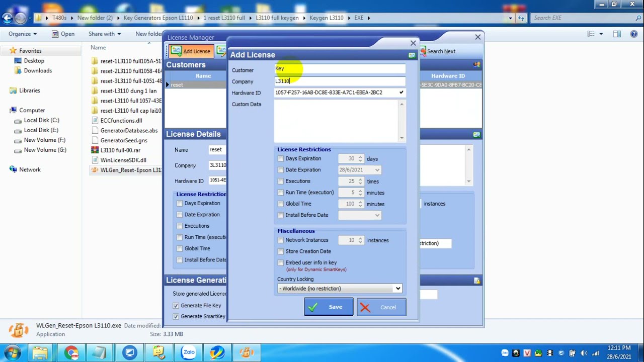Enable the Global Time checkbox in Add License

281,204
